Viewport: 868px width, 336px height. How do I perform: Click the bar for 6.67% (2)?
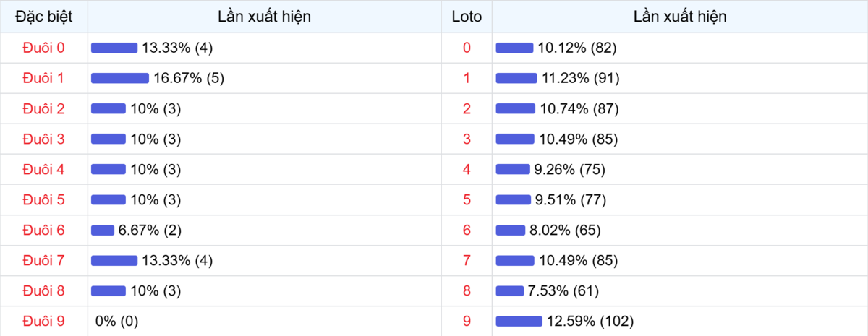point(103,230)
